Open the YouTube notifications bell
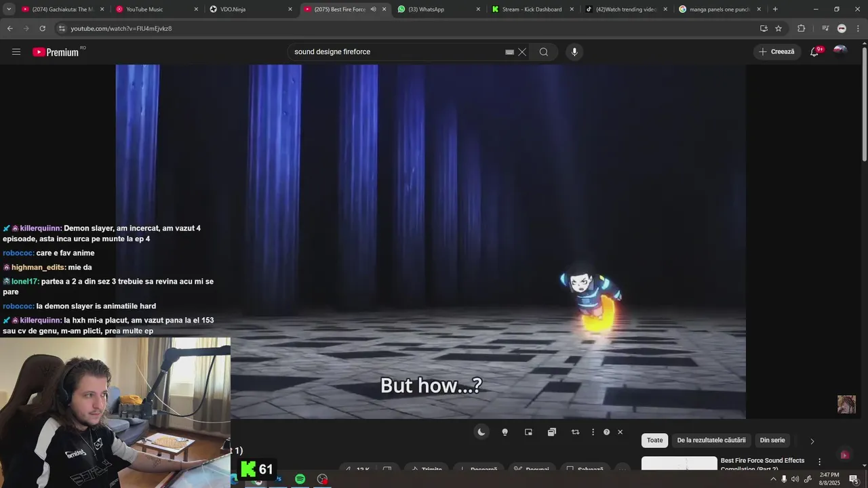Screen dimensions: 868x488 coord(815,52)
